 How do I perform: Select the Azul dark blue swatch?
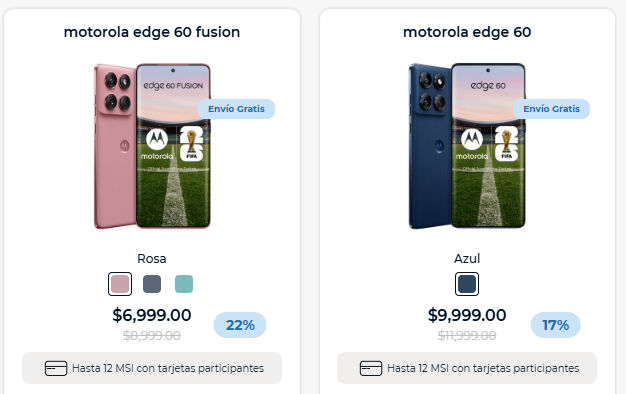tap(467, 284)
